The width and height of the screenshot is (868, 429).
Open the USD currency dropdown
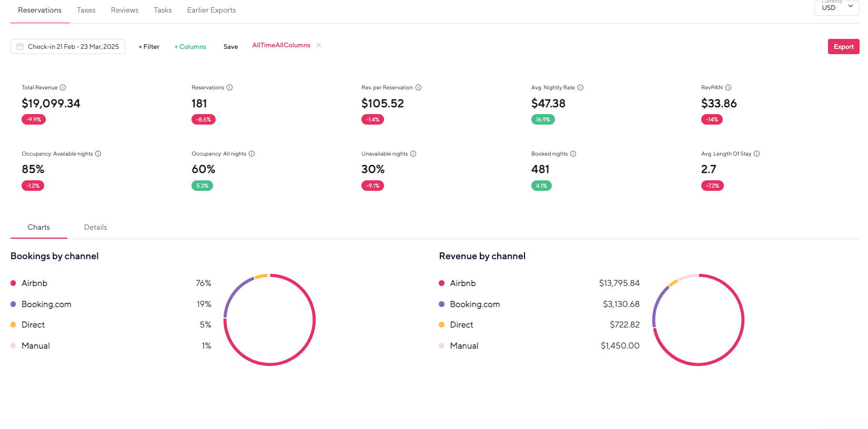point(836,7)
